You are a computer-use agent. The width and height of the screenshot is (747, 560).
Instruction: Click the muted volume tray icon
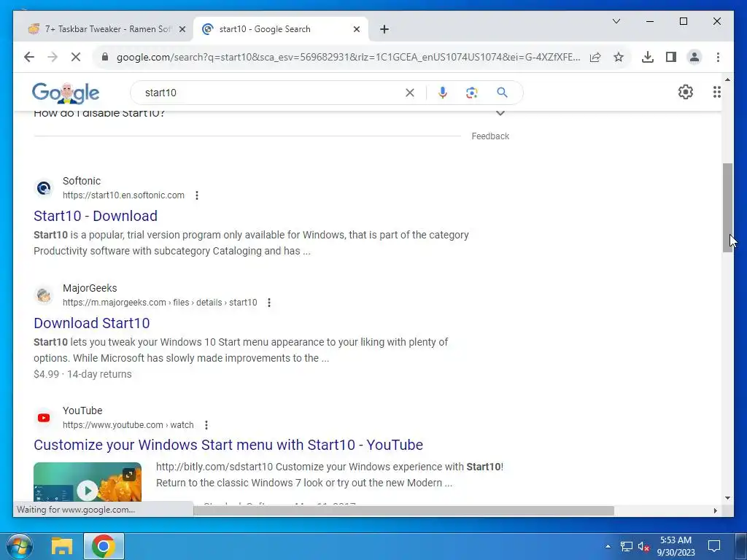point(643,546)
